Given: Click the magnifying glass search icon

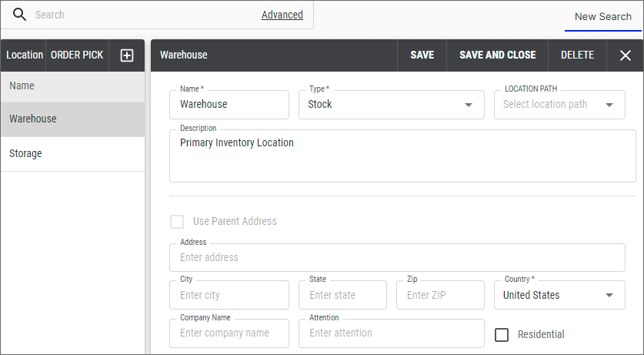Looking at the screenshot, I should [x=19, y=15].
